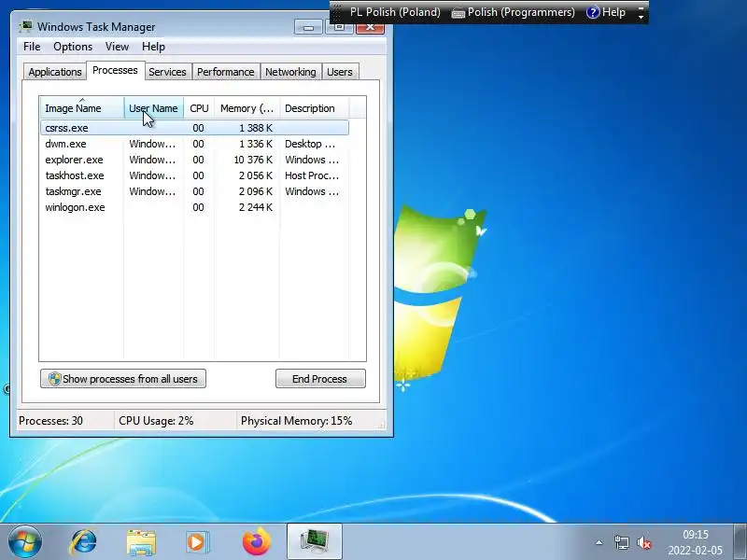The height and width of the screenshot is (560, 747).
Task: Click the language bar keyboard icon
Action: (x=458, y=13)
